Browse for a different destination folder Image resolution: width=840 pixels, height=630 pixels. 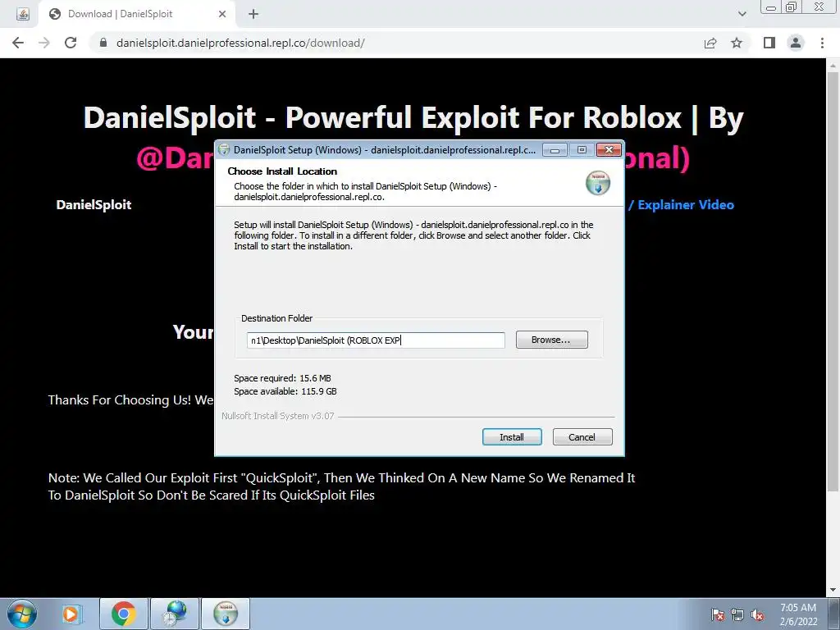pos(552,340)
